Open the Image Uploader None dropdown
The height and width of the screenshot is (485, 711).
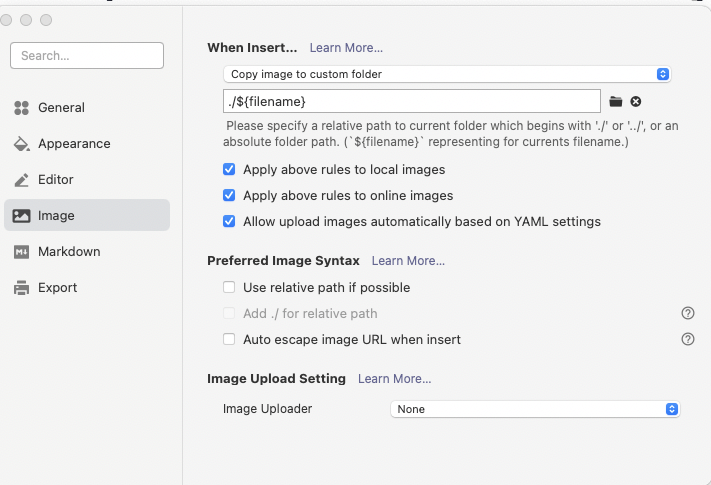(x=535, y=409)
